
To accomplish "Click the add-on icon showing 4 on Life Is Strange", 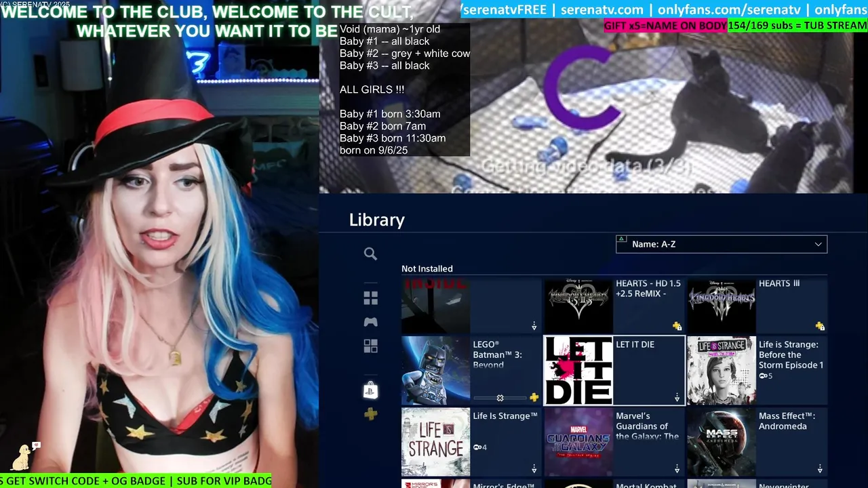I will [479, 447].
